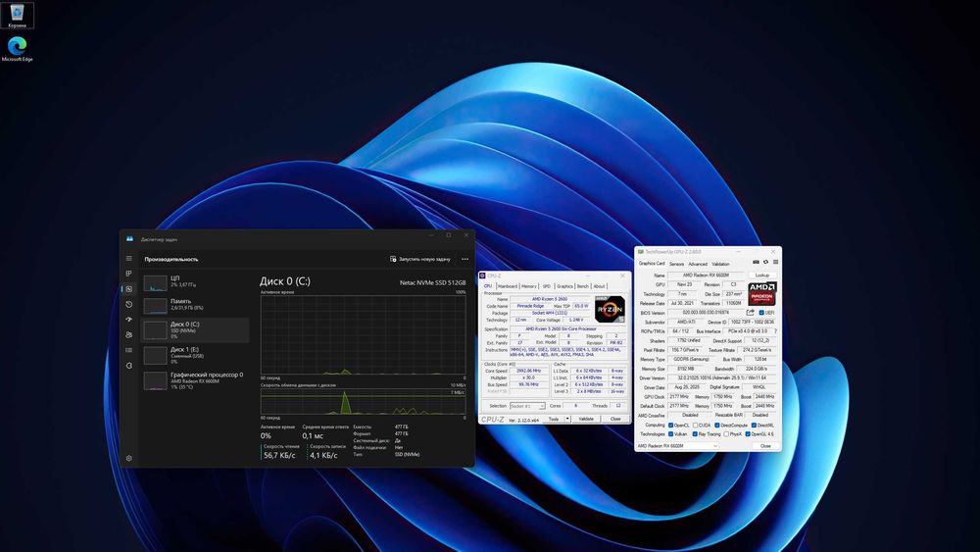Image resolution: width=980 pixels, height=552 pixels.
Task: Click the refresh icon in GPU-Z
Action: click(765, 262)
